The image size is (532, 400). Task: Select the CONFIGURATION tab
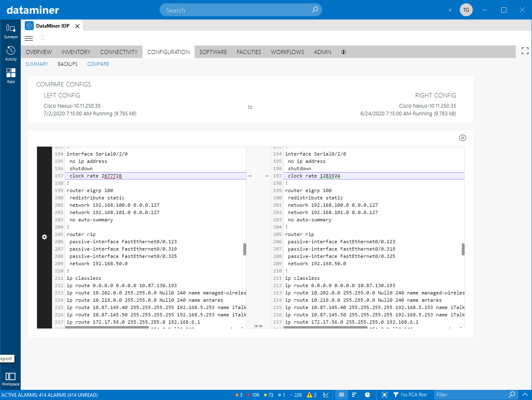click(x=169, y=52)
